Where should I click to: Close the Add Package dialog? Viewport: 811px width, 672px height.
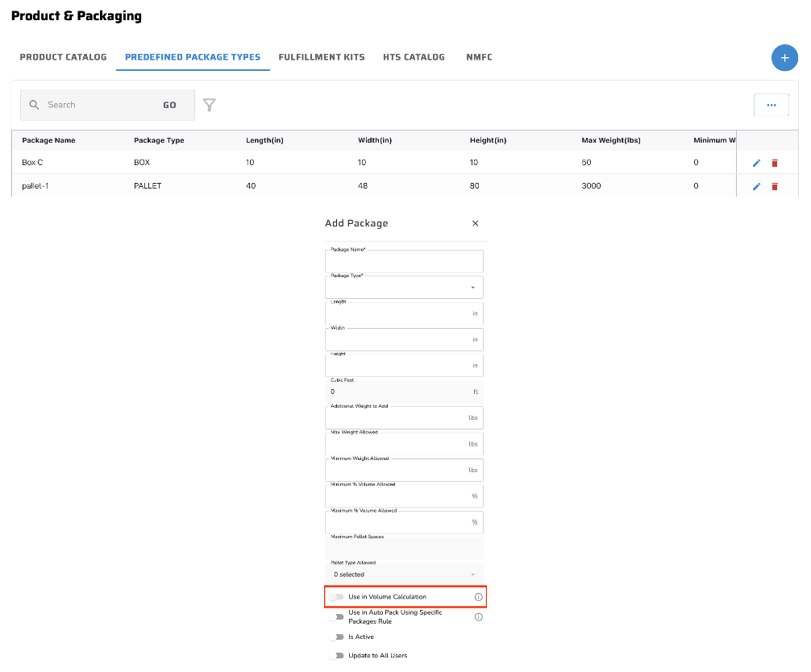[x=475, y=223]
